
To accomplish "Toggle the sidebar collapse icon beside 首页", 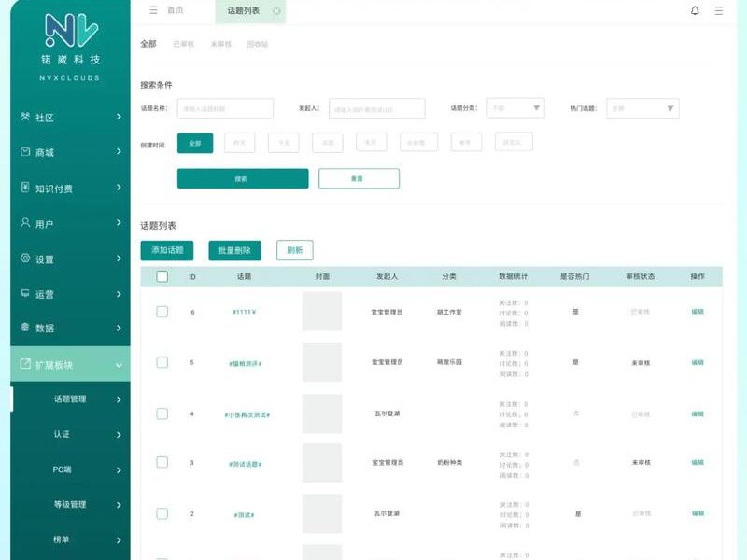I will (x=153, y=10).
